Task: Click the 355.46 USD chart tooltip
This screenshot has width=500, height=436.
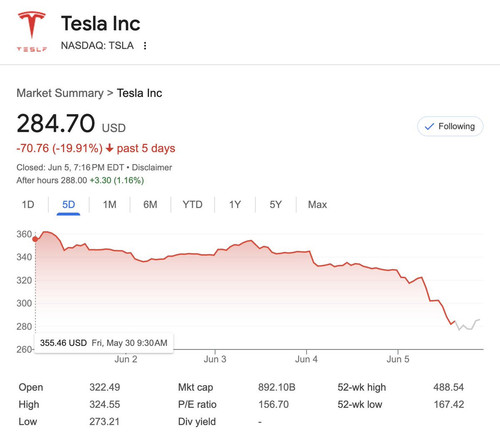Action: click(104, 343)
